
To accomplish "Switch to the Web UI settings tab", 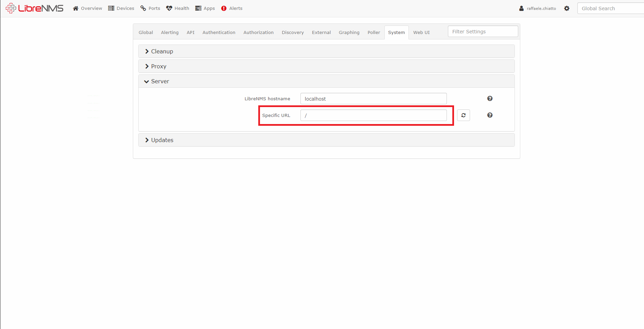I will pos(421,32).
